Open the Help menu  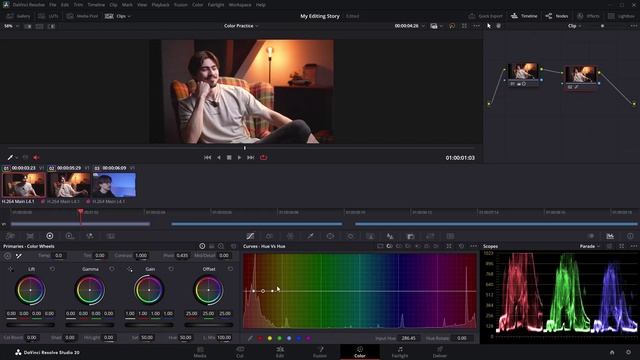(x=261, y=5)
